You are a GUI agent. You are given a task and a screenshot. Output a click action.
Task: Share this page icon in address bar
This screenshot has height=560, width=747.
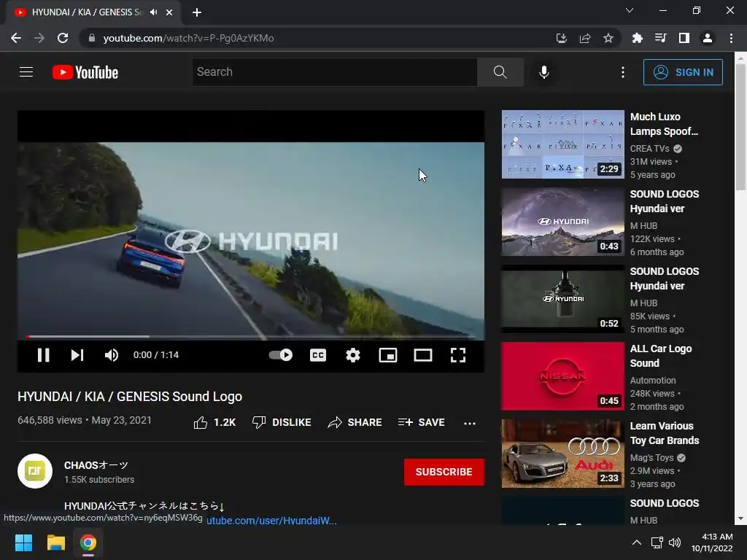tap(585, 38)
